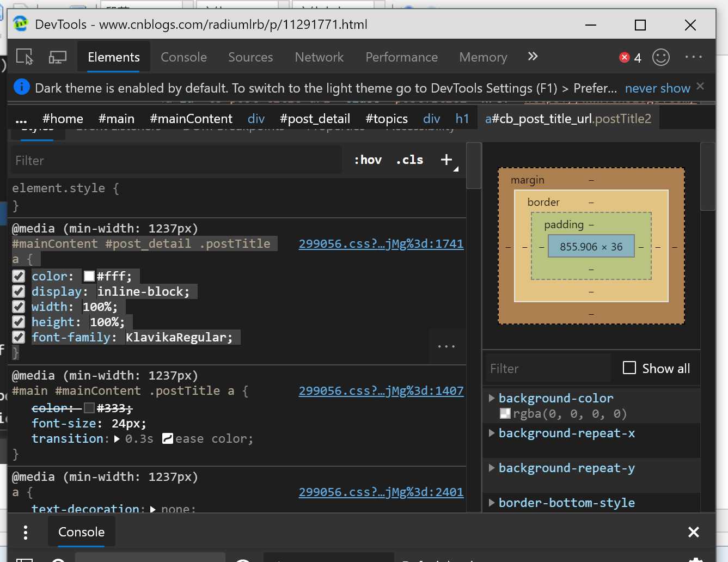Expand breadcrumb ellipsis for ancestors
Screen dimensions: 728x562
21,119
